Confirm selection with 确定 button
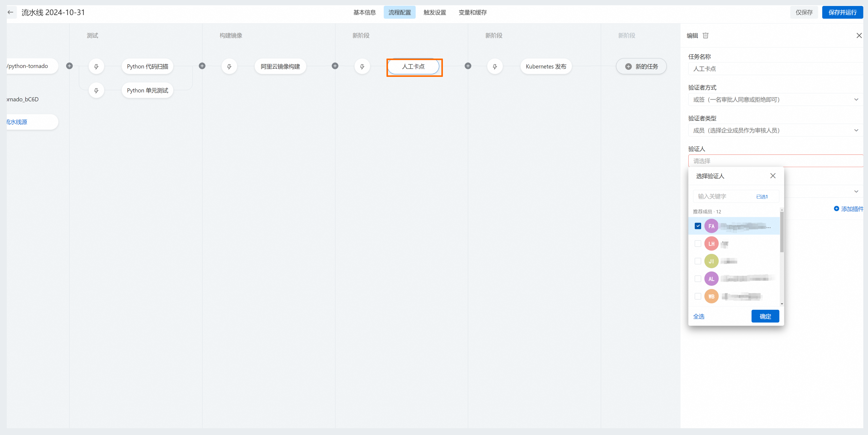 click(765, 316)
